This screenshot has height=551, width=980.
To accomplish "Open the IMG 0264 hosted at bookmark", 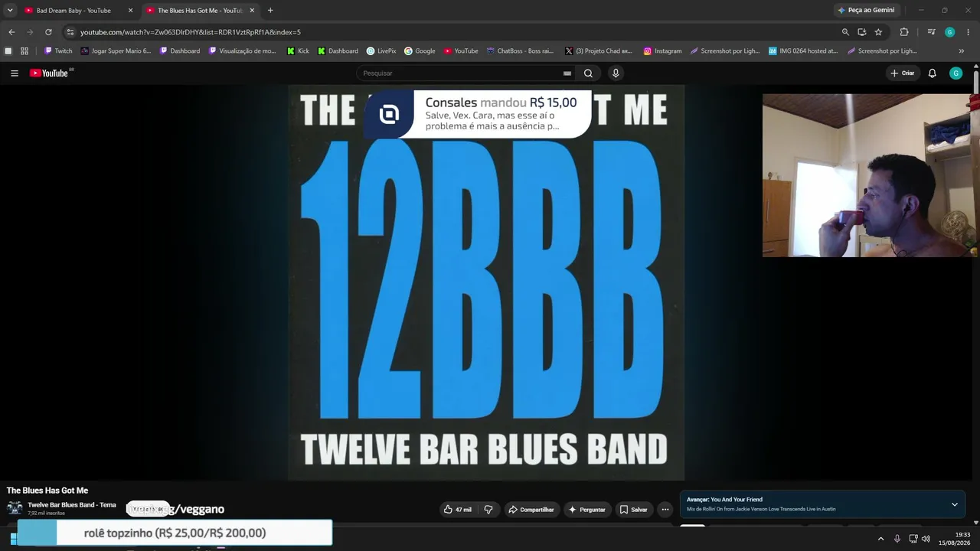I will pyautogui.click(x=803, y=51).
